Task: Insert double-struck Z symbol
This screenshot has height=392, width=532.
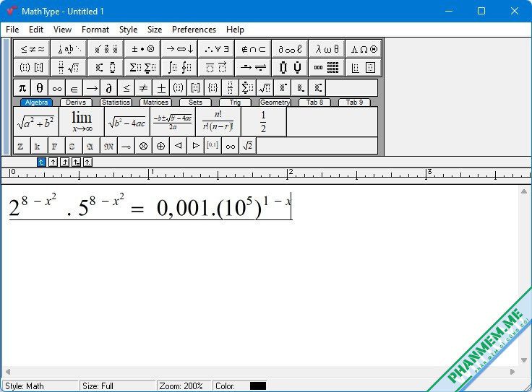Action: [22, 146]
